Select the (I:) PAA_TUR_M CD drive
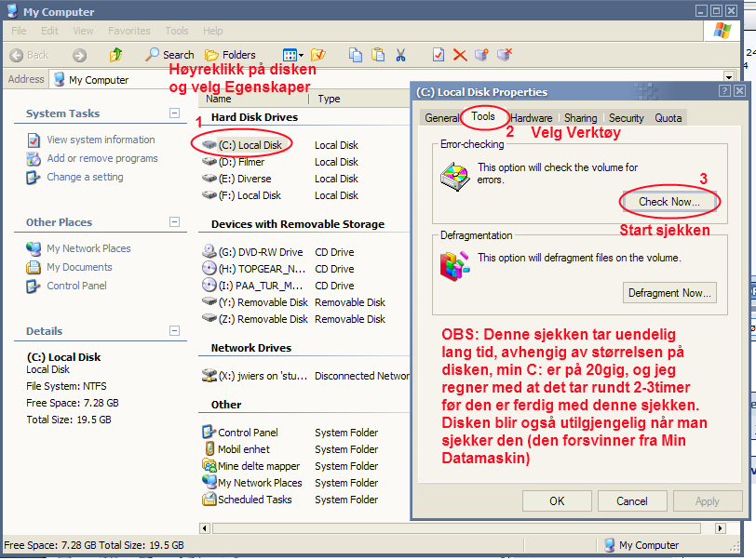This screenshot has height=560, width=756. click(x=252, y=286)
